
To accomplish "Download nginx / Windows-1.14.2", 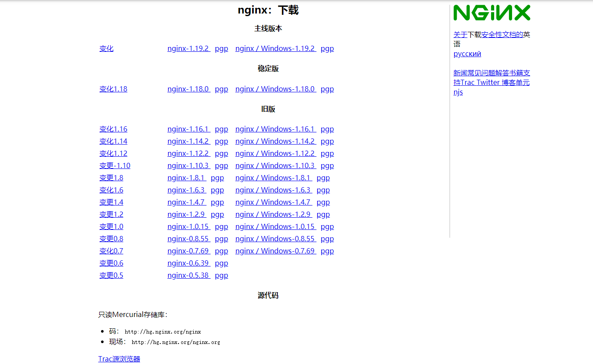I will tap(276, 141).
